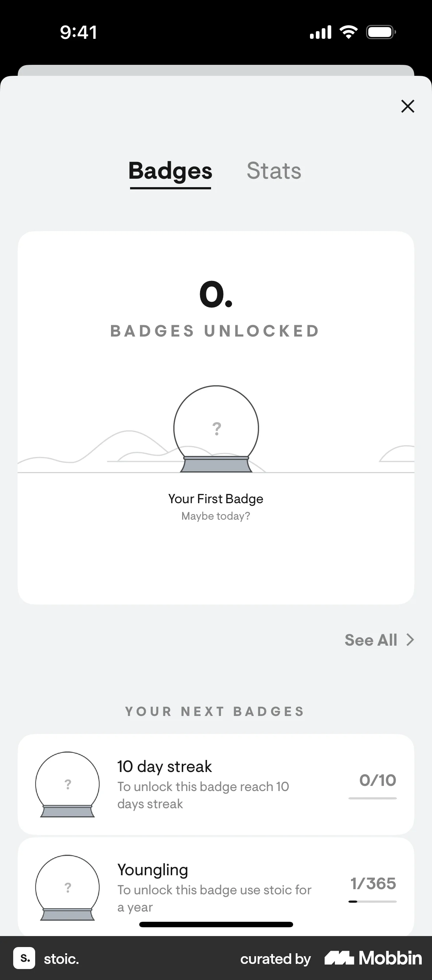The image size is (432, 980).
Task: Tap the 1/365 Youngling progress bar
Action: click(373, 902)
